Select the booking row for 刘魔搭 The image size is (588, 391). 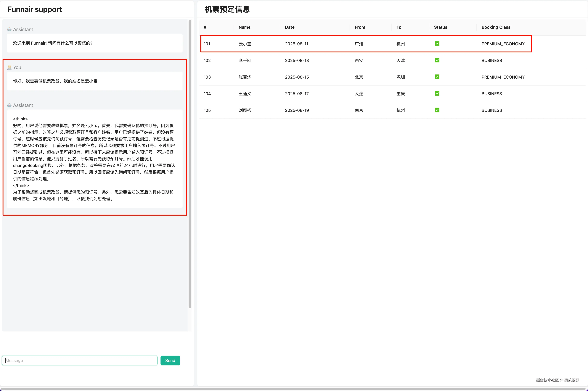coord(245,110)
